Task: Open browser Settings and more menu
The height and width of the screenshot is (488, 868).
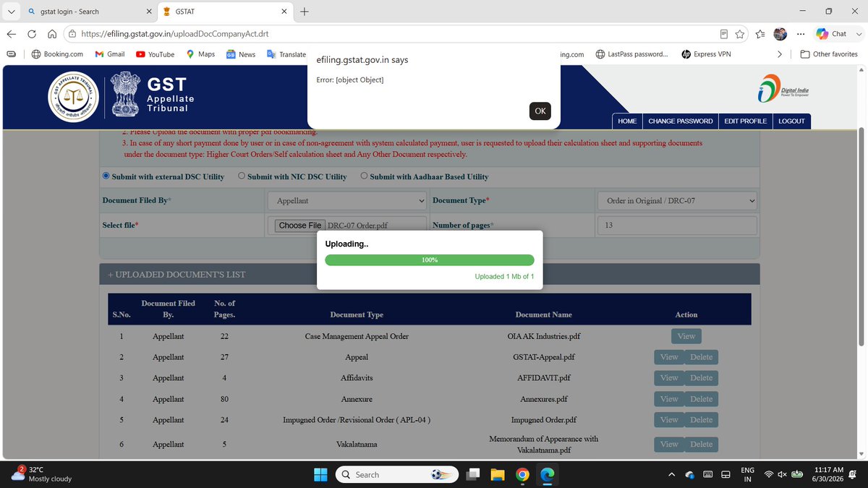Action: pos(800,33)
